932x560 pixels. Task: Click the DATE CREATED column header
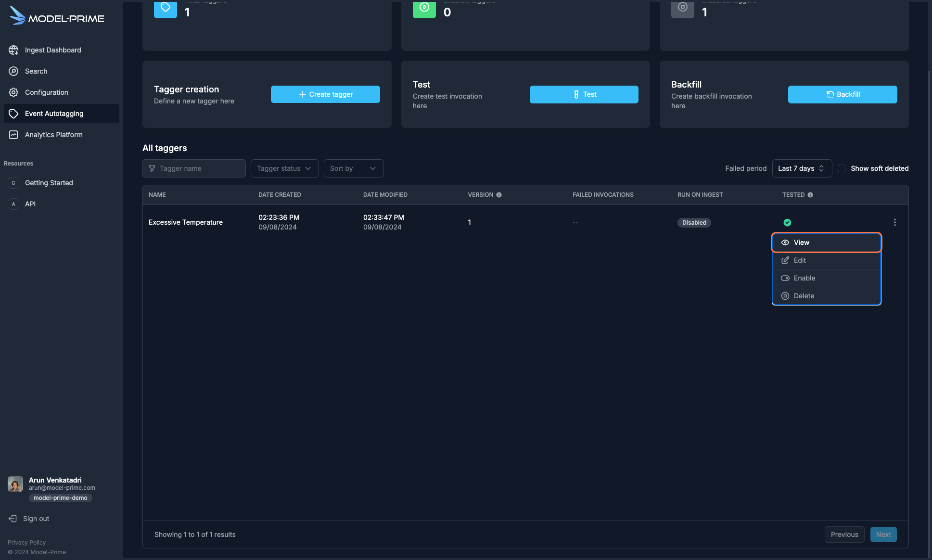click(x=280, y=195)
